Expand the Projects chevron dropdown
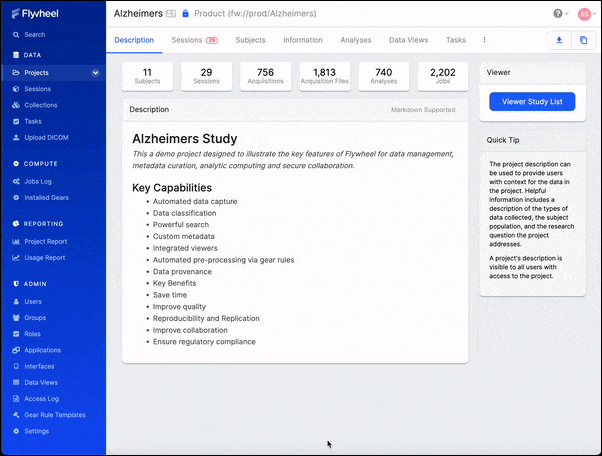602x456 pixels. coord(95,73)
